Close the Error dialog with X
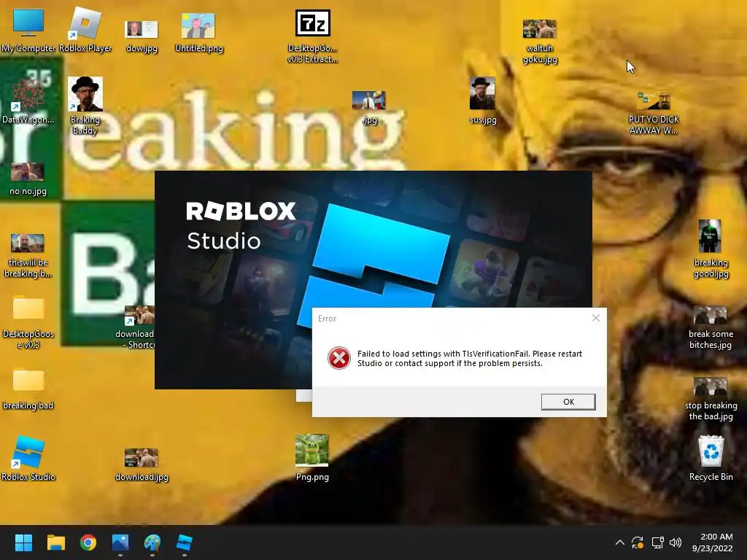747x560 pixels. (x=595, y=318)
